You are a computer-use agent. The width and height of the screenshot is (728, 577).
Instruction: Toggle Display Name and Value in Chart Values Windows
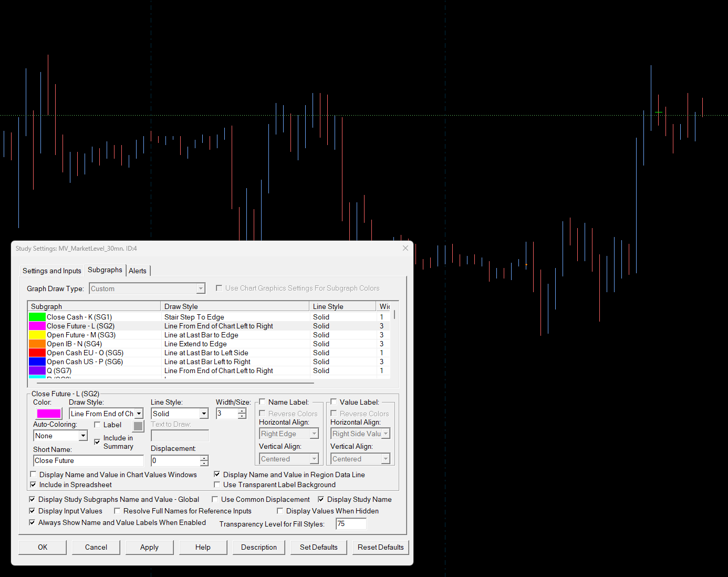click(x=33, y=475)
